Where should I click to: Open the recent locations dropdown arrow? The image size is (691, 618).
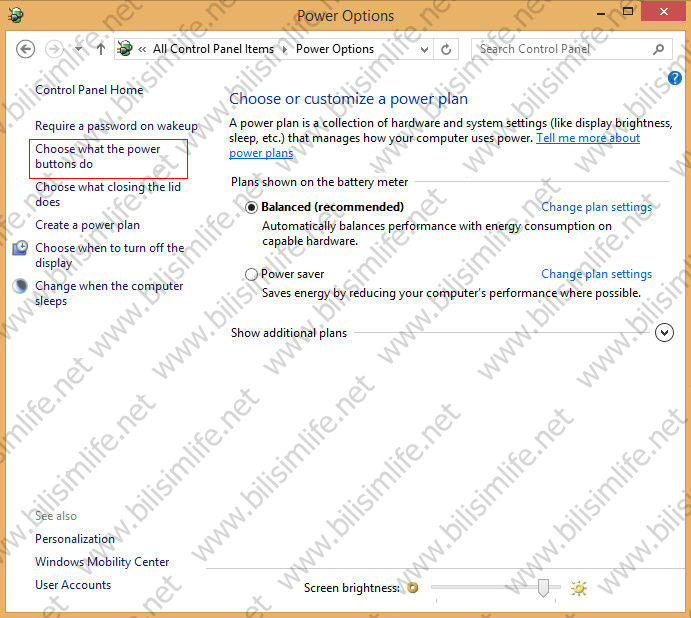78,48
